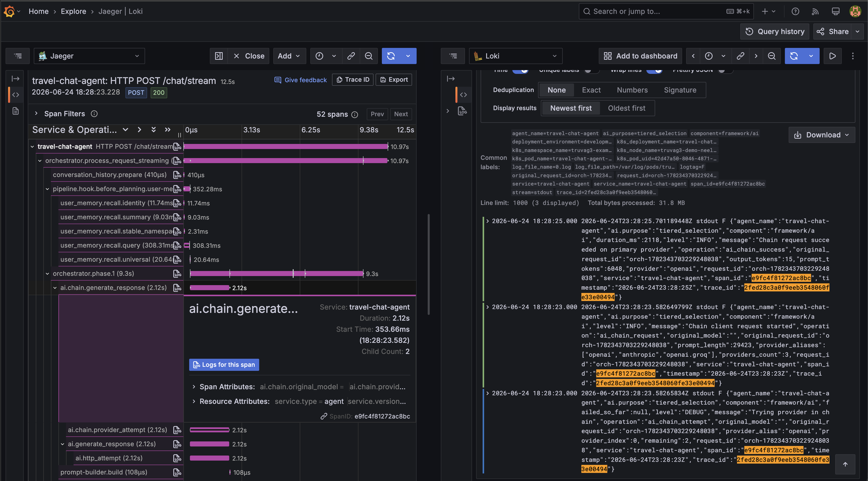868x481 pixels.
Task: Click the split pane icon beside Close
Action: pyautogui.click(x=219, y=56)
